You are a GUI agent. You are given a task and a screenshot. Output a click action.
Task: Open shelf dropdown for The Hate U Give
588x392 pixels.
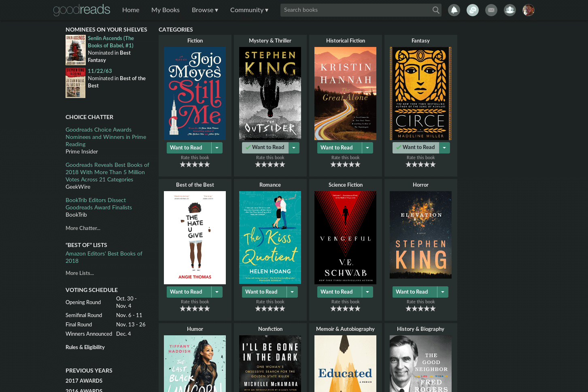(x=217, y=292)
